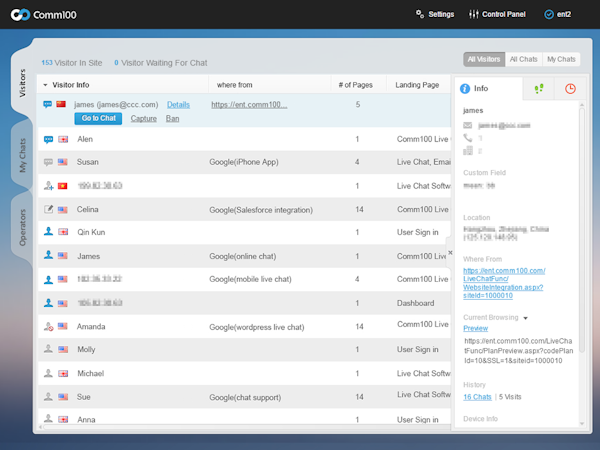This screenshot has height=450, width=600.
Task: Click the email envelope icon for james
Action: (x=468, y=125)
